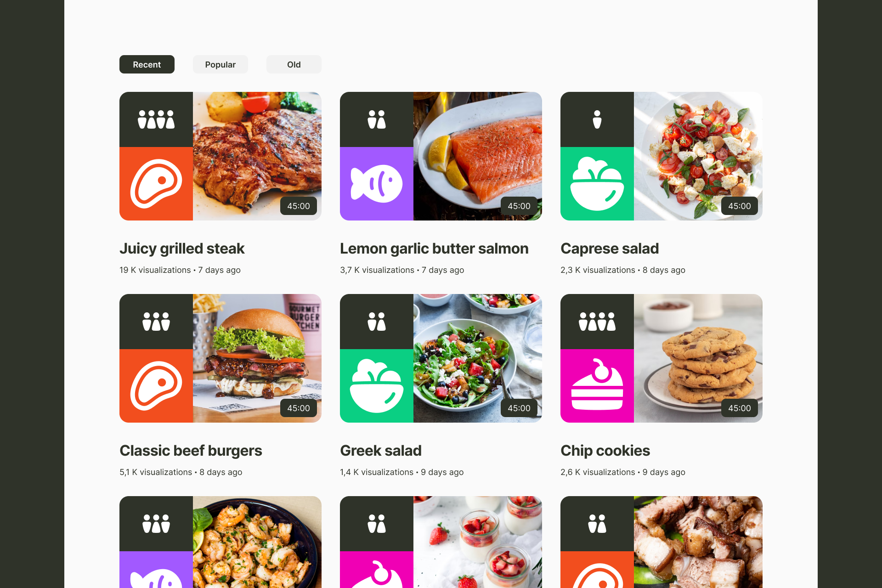Click the salad bowl icon on Greek salad
This screenshot has width=882, height=588.
(377, 386)
